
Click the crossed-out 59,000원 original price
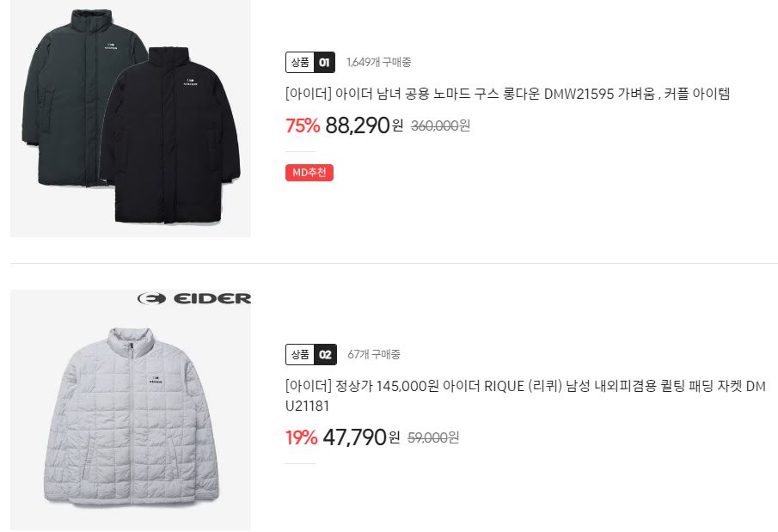433,437
